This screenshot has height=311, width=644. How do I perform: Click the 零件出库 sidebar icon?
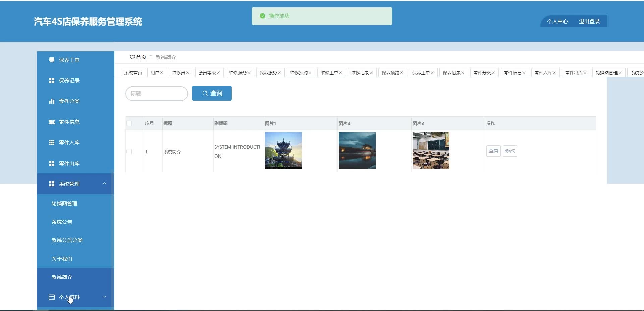pyautogui.click(x=52, y=164)
